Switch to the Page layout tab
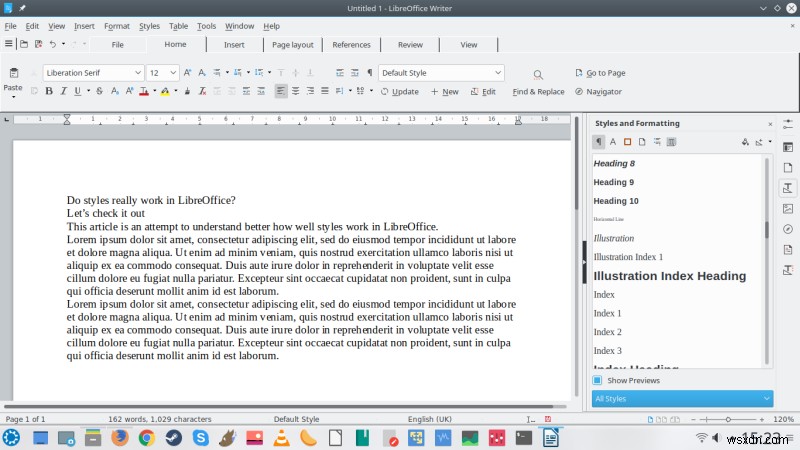 [x=293, y=45]
